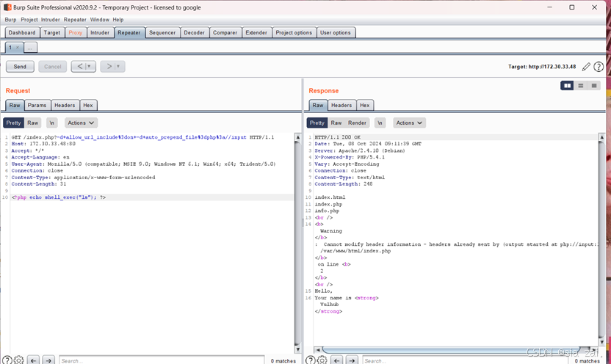Switch to Dashboard tab
Viewport: 611px width, 364px height.
point(22,33)
